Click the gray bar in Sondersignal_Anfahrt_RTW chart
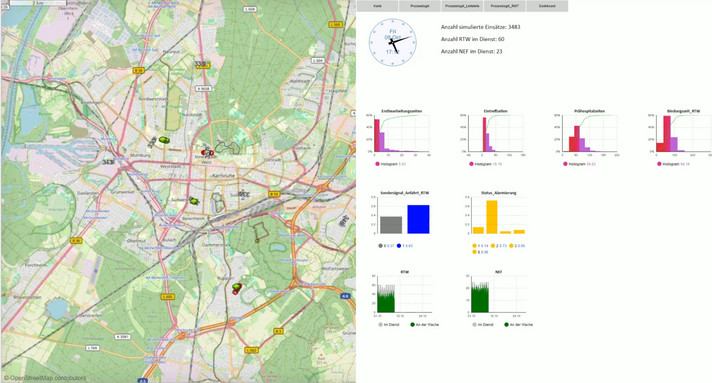712x383 pixels. coord(391,225)
